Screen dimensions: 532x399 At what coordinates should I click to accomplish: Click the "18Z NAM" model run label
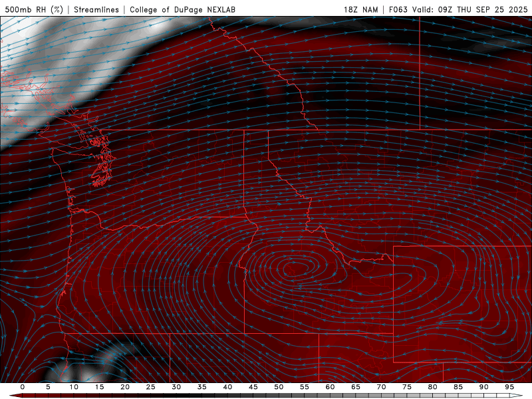point(360,9)
